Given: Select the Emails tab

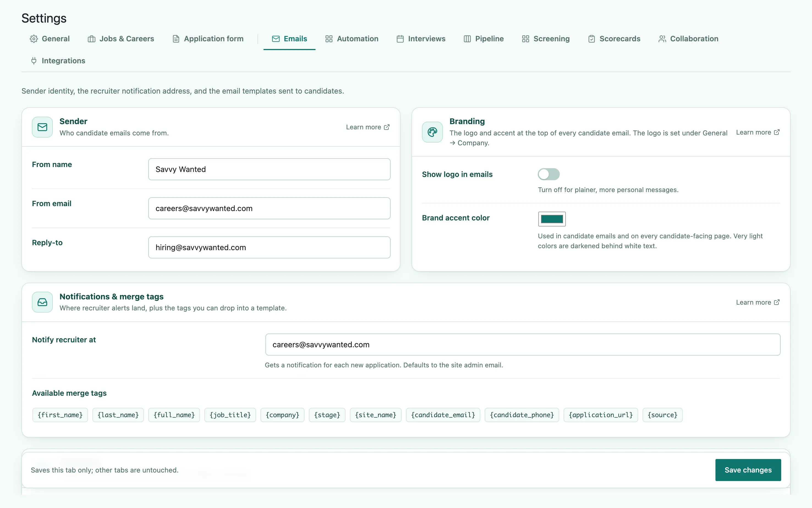Looking at the screenshot, I should pos(289,39).
